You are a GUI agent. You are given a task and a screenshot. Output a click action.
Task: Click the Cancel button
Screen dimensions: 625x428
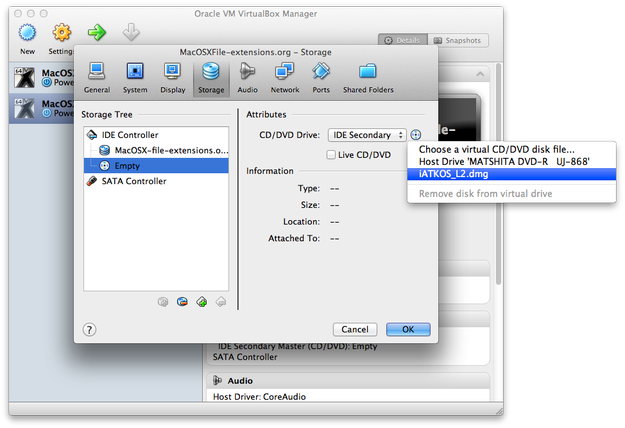click(x=355, y=330)
